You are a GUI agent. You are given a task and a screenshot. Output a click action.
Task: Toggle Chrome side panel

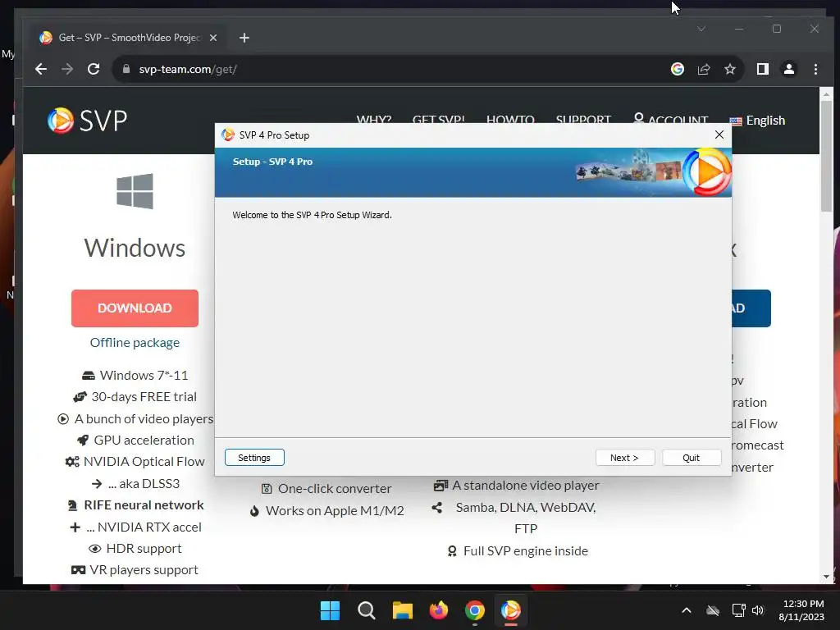click(x=762, y=69)
